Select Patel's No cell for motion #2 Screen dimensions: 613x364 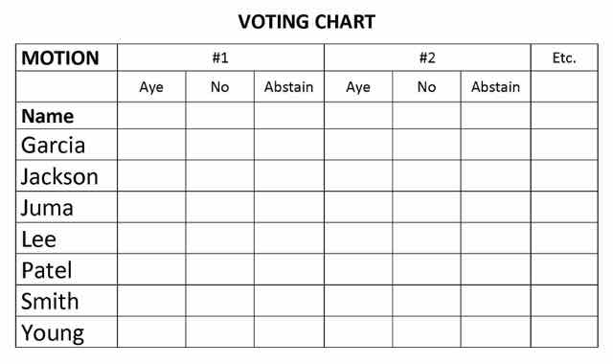click(426, 269)
